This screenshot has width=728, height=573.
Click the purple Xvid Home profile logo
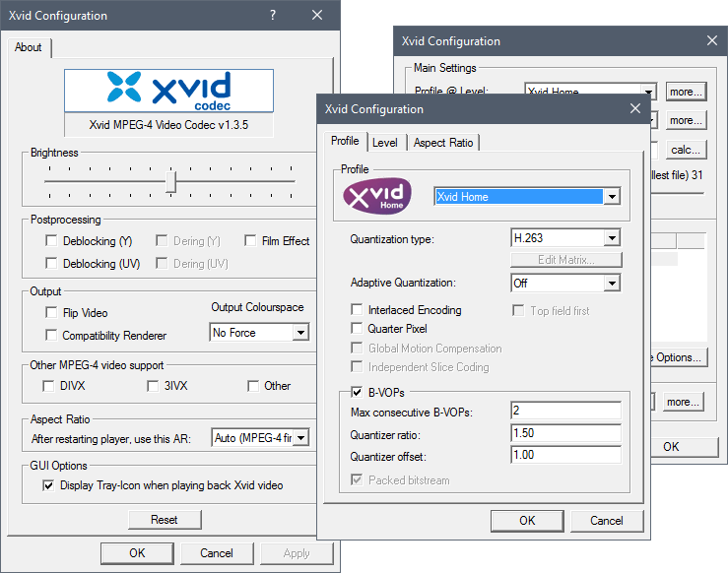pyautogui.click(x=376, y=196)
